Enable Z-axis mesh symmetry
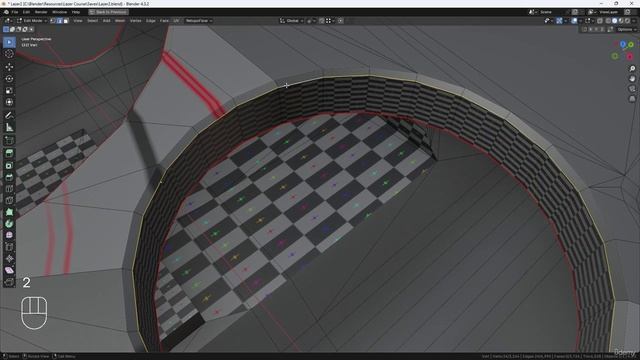The height and width of the screenshot is (360, 640). tap(602, 29)
